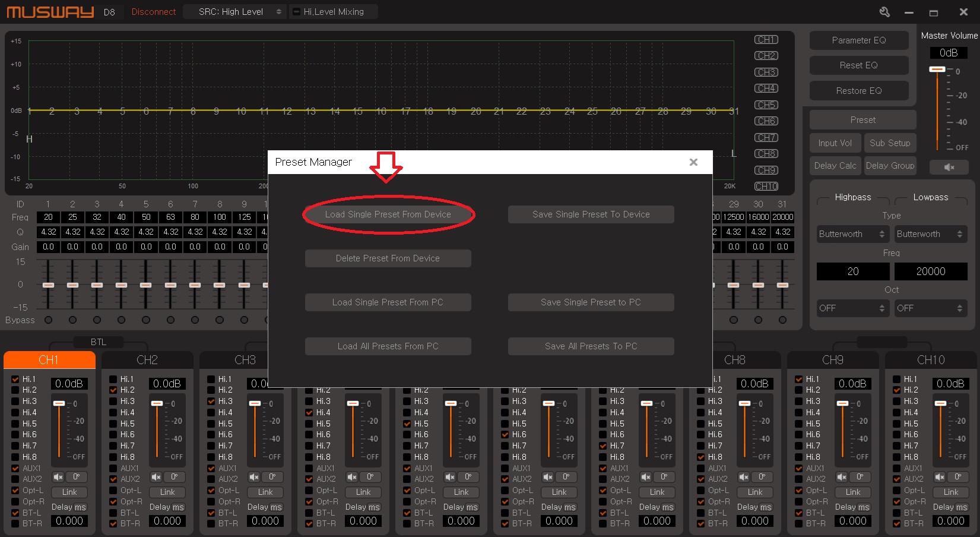Open Lowpass filter type Butterworth dropdown

[x=930, y=234]
